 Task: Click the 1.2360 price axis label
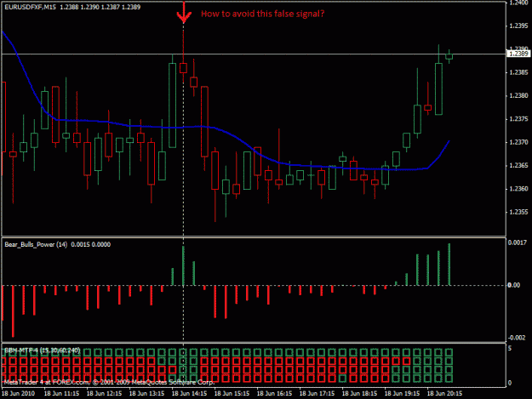tap(518, 189)
